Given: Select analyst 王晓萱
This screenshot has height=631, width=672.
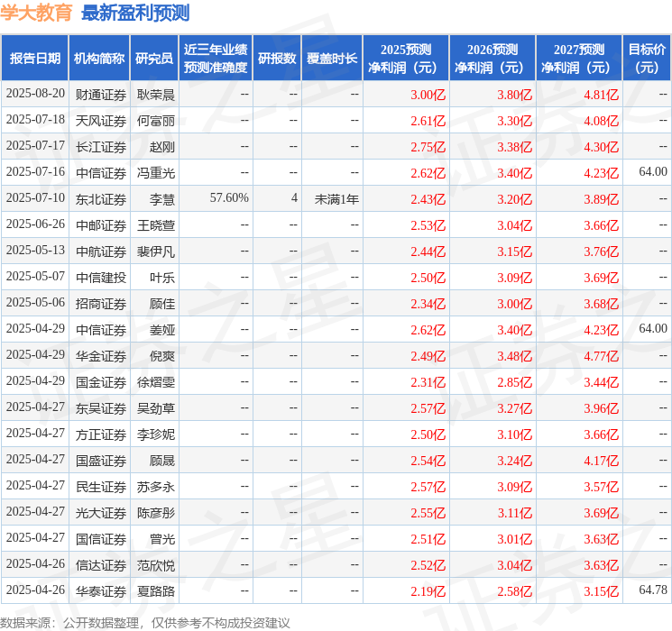Looking at the screenshot, I should click(x=155, y=225).
